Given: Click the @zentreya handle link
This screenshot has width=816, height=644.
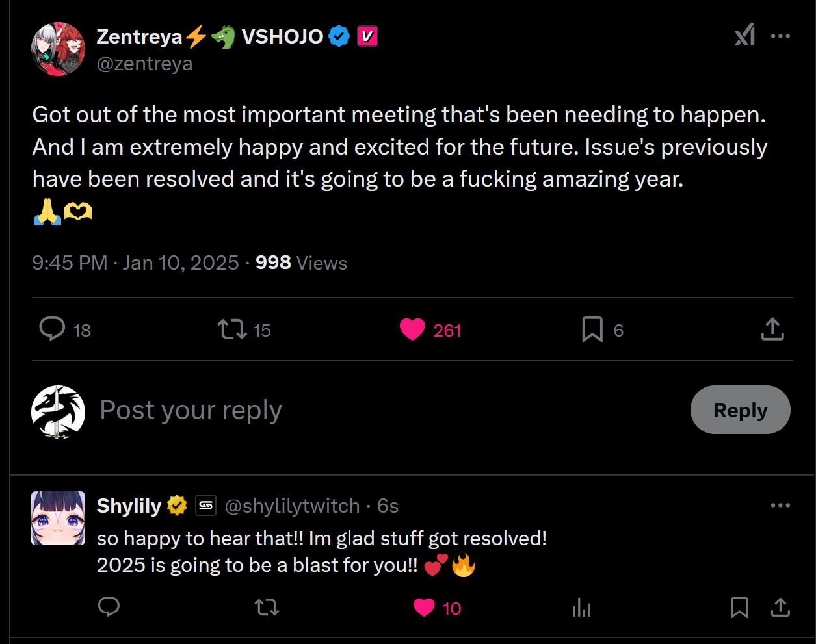Looking at the screenshot, I should (144, 64).
